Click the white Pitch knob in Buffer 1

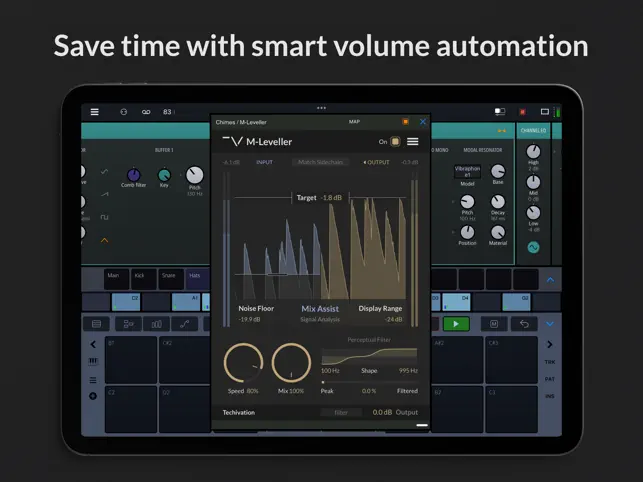(195, 175)
